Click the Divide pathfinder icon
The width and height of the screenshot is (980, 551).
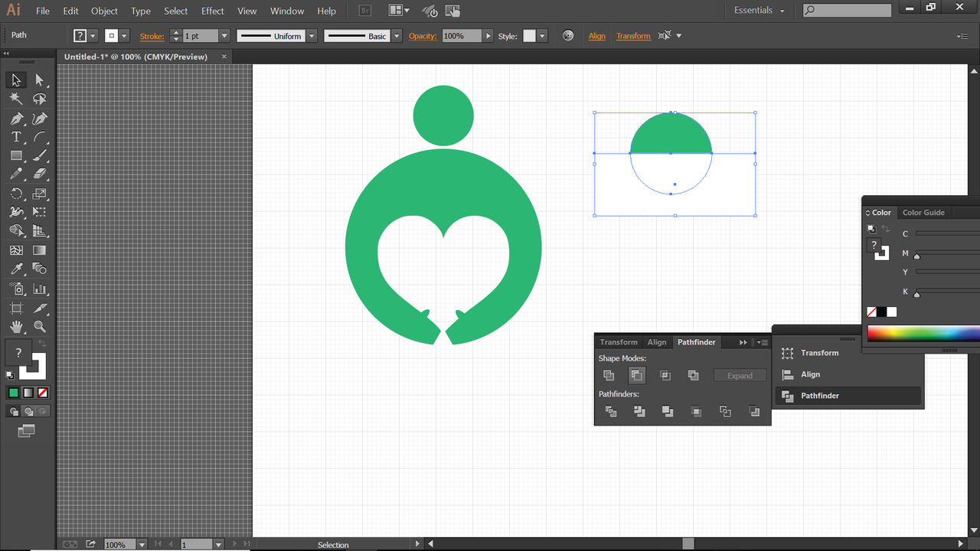(x=611, y=412)
